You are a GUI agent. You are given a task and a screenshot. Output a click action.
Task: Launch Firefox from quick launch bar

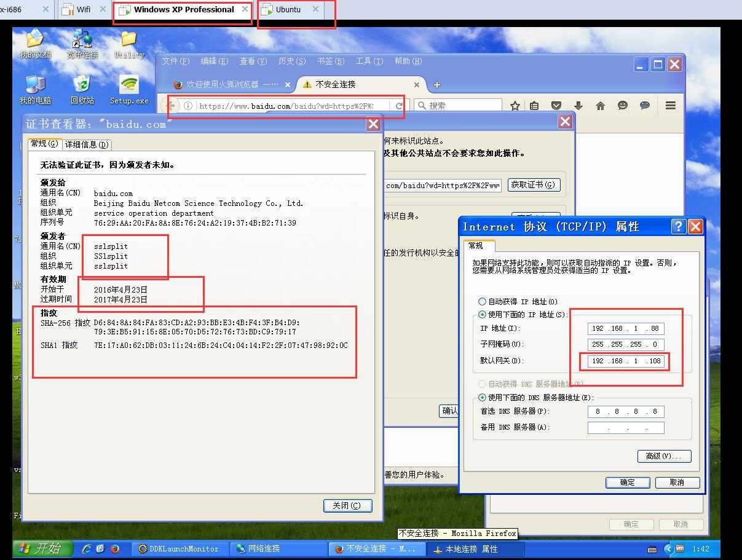point(114,549)
